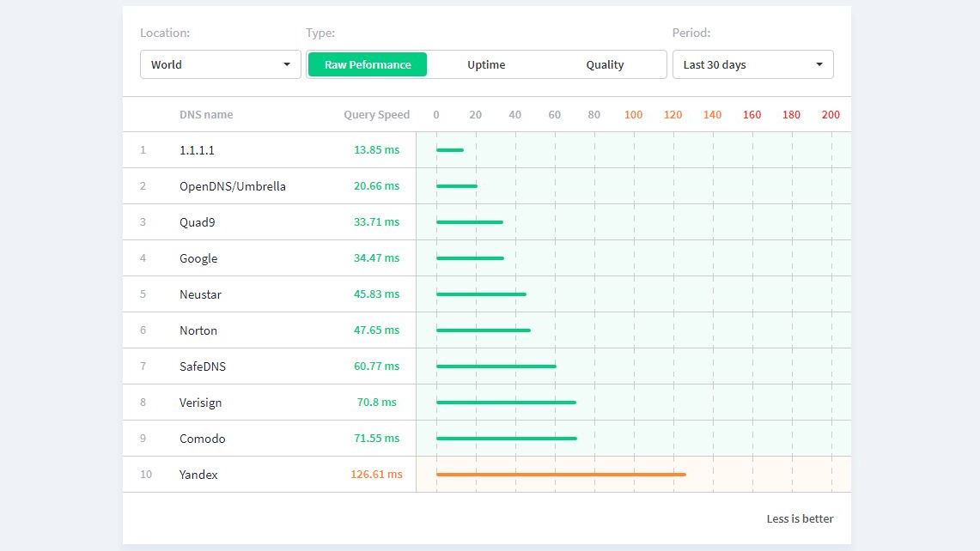Select the Raw Peformance tab
The image size is (980, 551).
coord(368,64)
